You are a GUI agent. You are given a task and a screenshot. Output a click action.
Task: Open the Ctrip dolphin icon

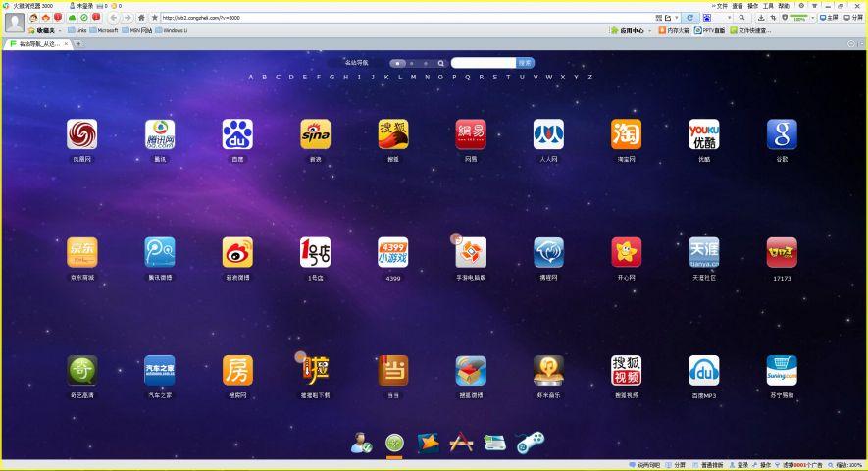pyautogui.click(x=548, y=253)
